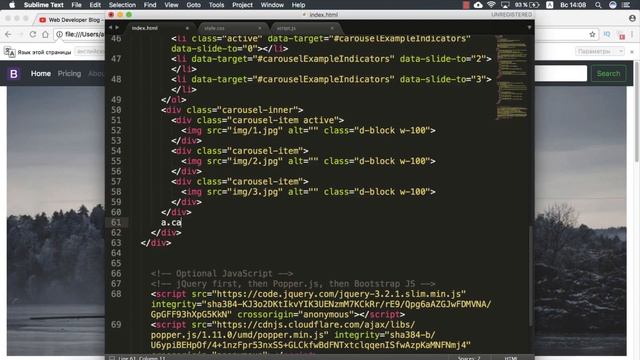The image size is (640, 360).
Task: Open Spotlight search magnifier
Action: pos(598,5)
